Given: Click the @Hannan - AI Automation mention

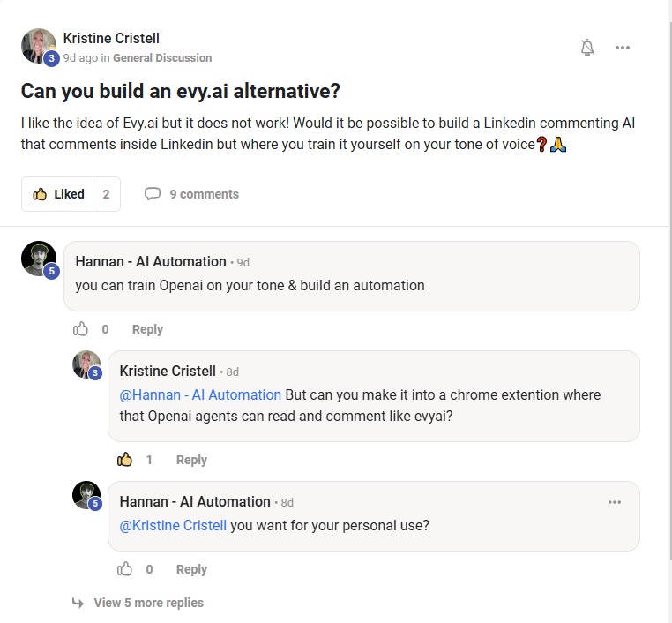Looking at the screenshot, I should tap(200, 394).
